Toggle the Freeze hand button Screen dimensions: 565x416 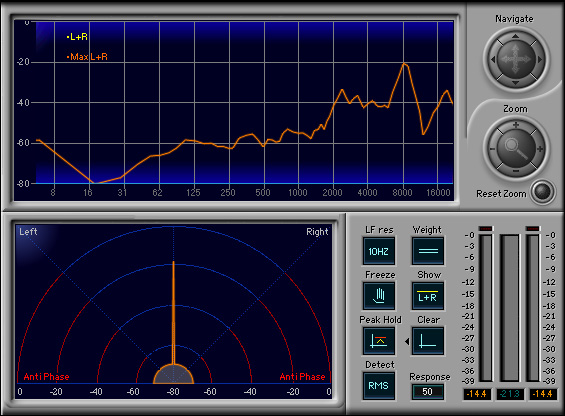click(379, 296)
